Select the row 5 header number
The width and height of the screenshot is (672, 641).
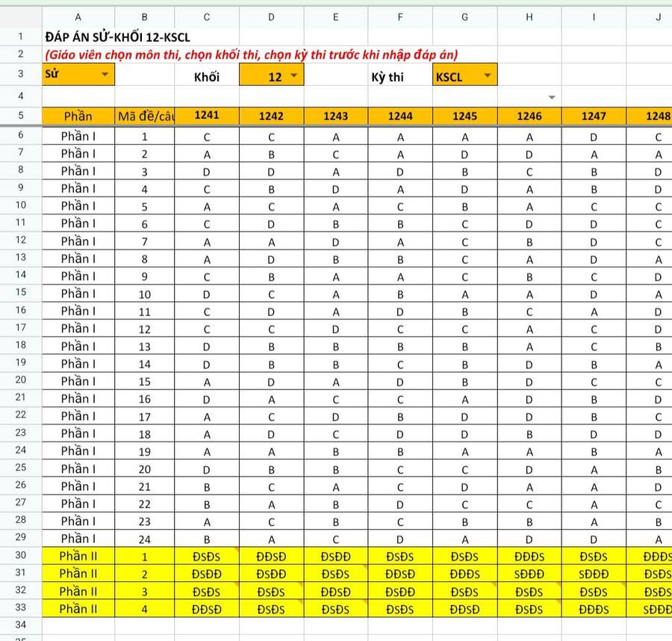(x=20, y=116)
